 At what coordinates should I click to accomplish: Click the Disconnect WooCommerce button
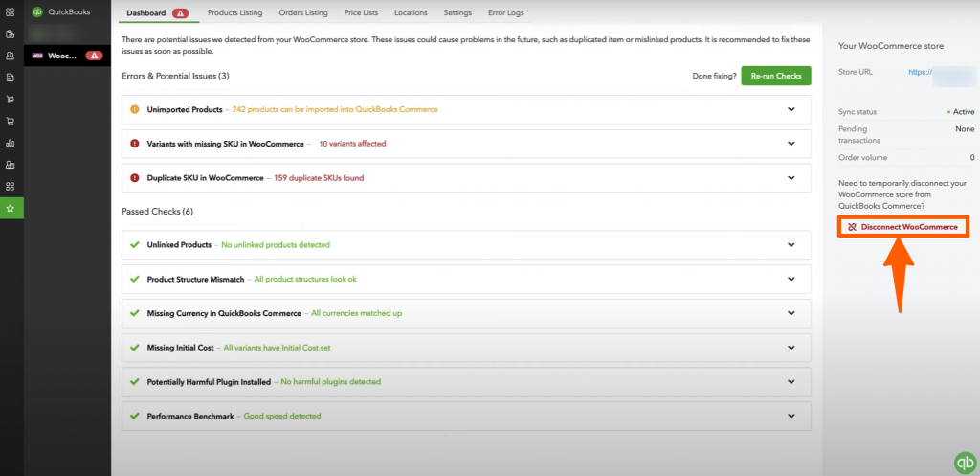tap(903, 227)
